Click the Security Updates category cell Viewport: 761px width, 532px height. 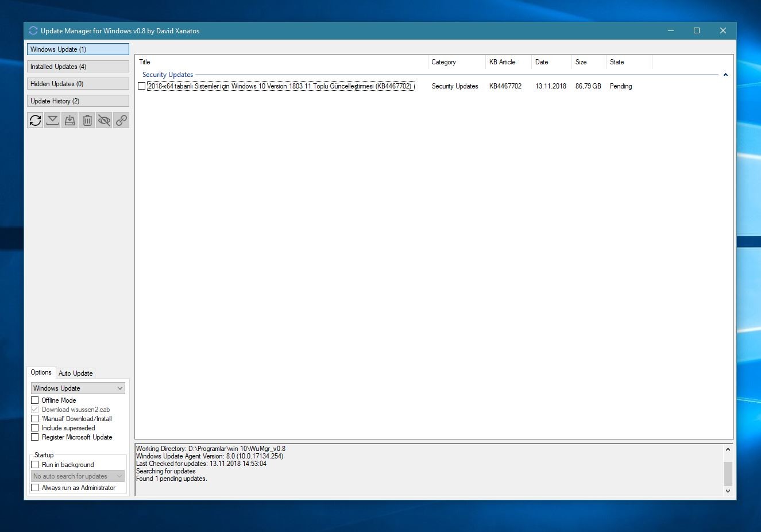click(x=455, y=86)
